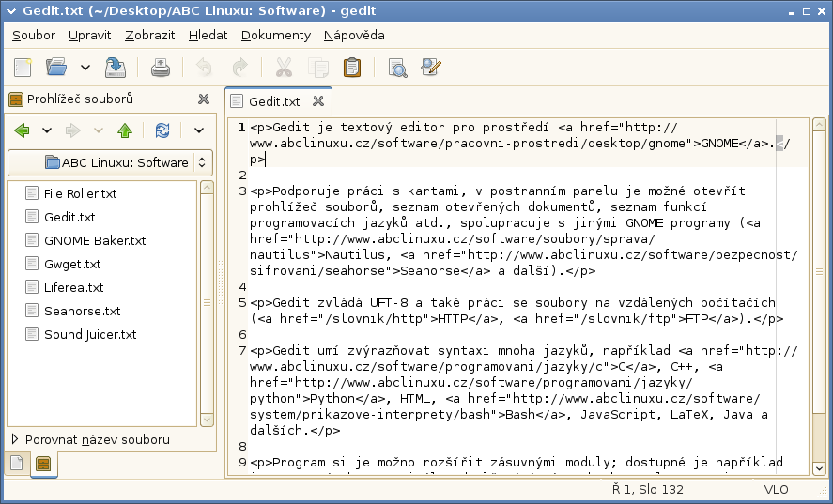Open the Soubor menu
833x504 pixels.
pyautogui.click(x=34, y=35)
